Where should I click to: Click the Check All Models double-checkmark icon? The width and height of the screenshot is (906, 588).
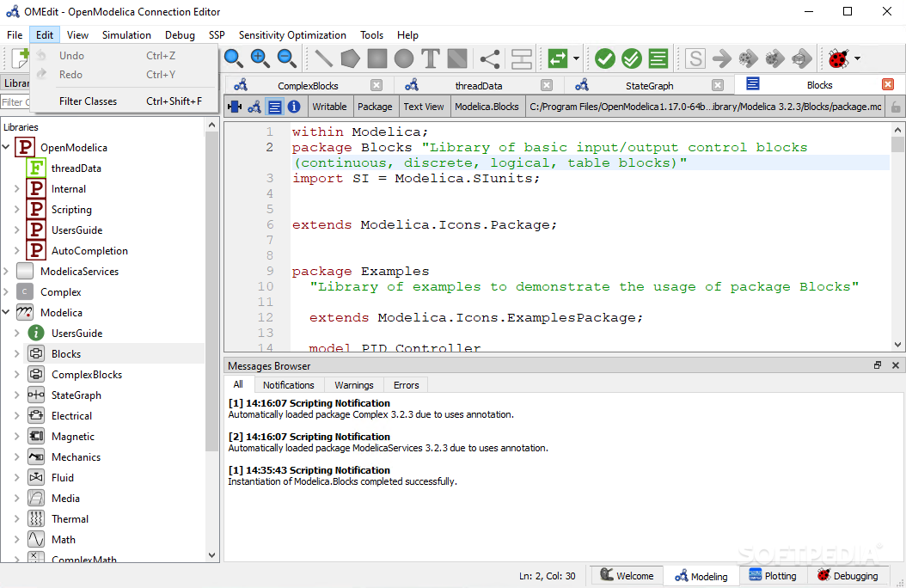pos(632,58)
